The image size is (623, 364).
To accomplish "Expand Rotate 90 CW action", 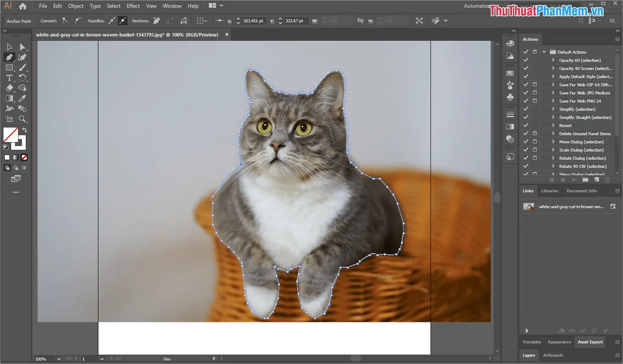I will [x=553, y=166].
